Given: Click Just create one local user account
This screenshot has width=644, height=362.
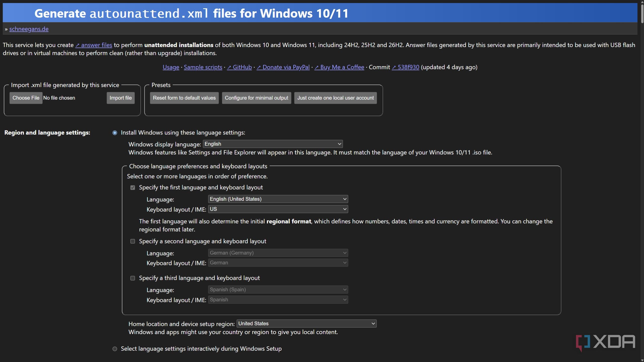Looking at the screenshot, I should [x=336, y=98].
